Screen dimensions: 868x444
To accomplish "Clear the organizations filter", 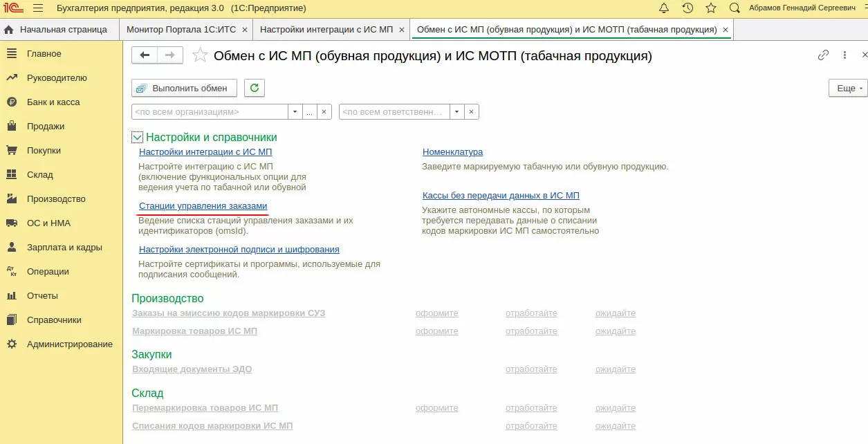I will coord(324,112).
